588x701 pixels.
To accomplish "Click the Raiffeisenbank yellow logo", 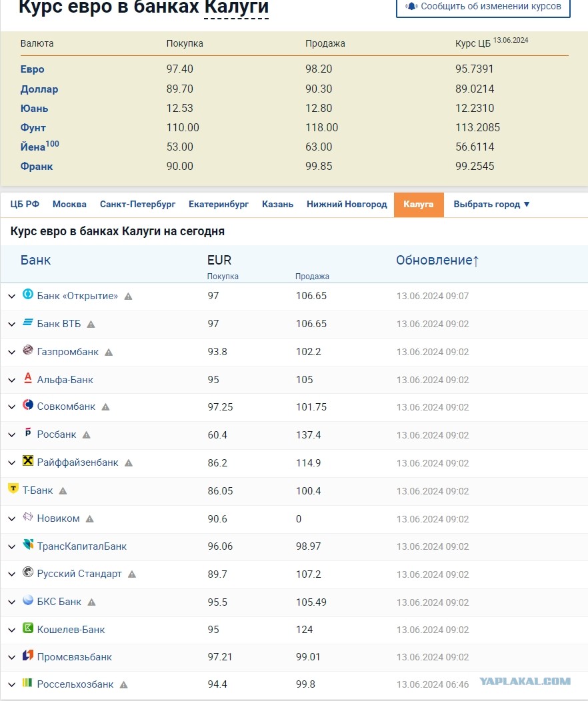I will pyautogui.click(x=28, y=460).
